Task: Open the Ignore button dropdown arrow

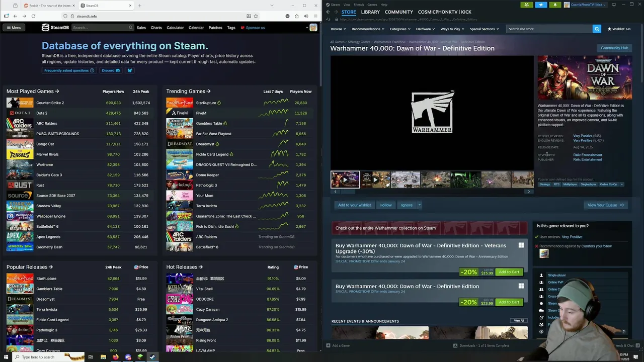Action: click(x=419, y=205)
